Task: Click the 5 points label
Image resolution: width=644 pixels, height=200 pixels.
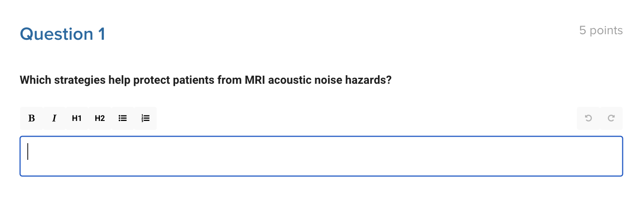Action: [x=601, y=30]
